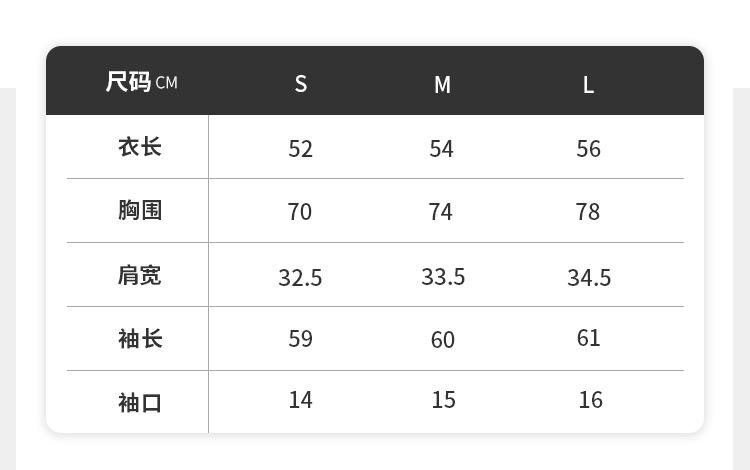Click the 尺码 CM header cell
The height and width of the screenshot is (470, 750).
coord(141,82)
